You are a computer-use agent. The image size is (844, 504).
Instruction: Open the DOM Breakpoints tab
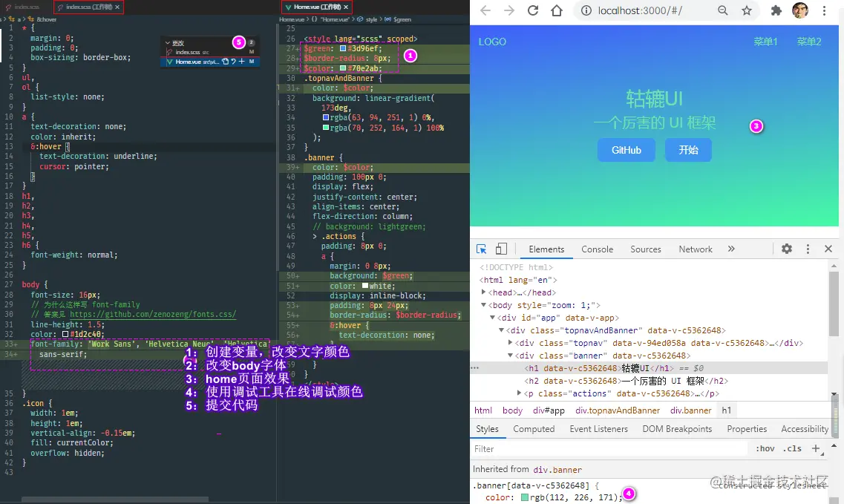[x=677, y=429]
